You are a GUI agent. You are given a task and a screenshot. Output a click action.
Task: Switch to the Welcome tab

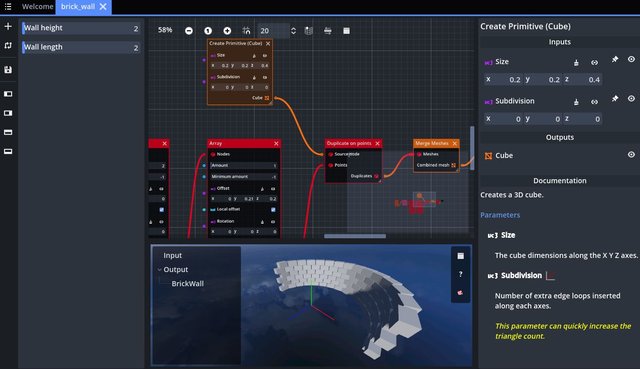click(x=38, y=7)
